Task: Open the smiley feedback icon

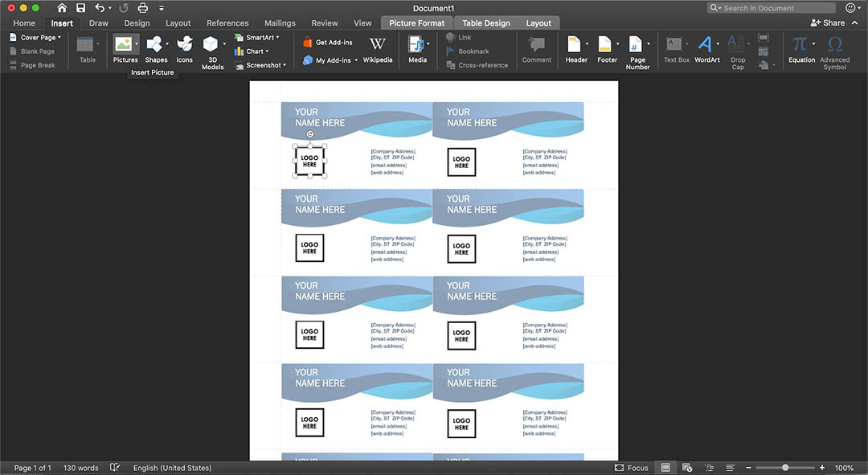Action: pyautogui.click(x=851, y=8)
